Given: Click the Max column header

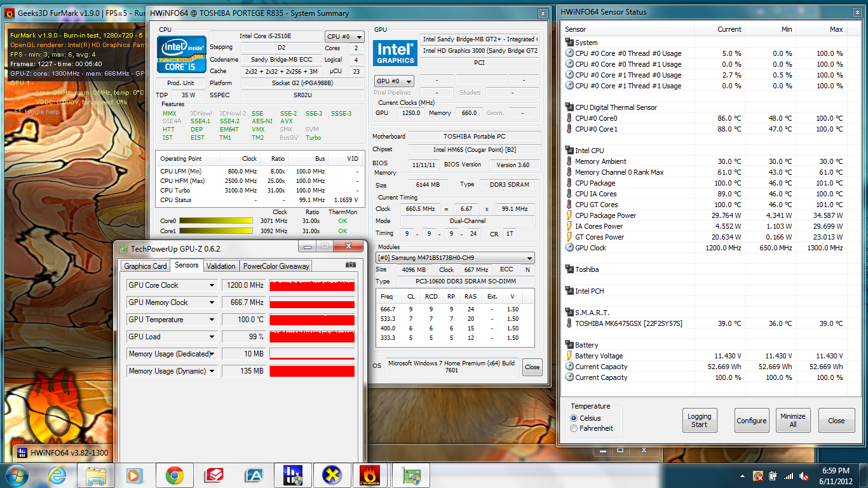Looking at the screenshot, I should 823,29.
